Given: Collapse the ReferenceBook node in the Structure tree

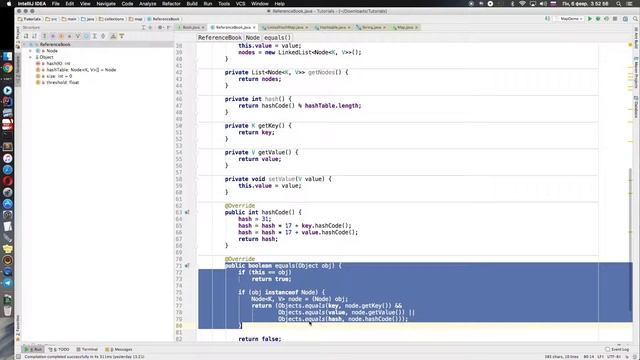Looking at the screenshot, I should click(24, 44).
